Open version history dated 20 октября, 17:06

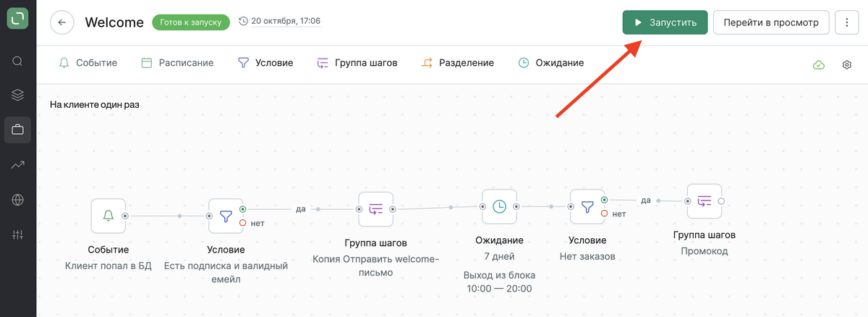point(279,22)
